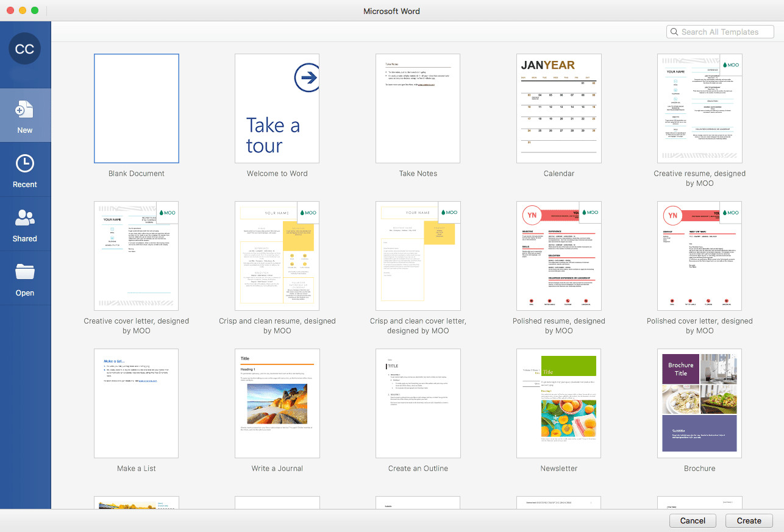Pick the Make a List template
This screenshot has height=532, width=784.
[x=137, y=403]
